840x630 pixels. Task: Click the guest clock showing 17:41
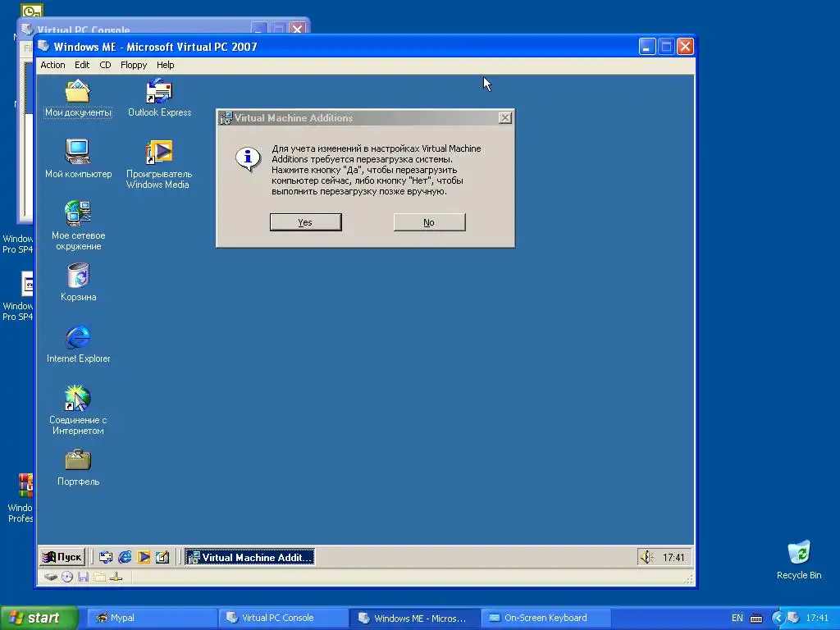(673, 558)
